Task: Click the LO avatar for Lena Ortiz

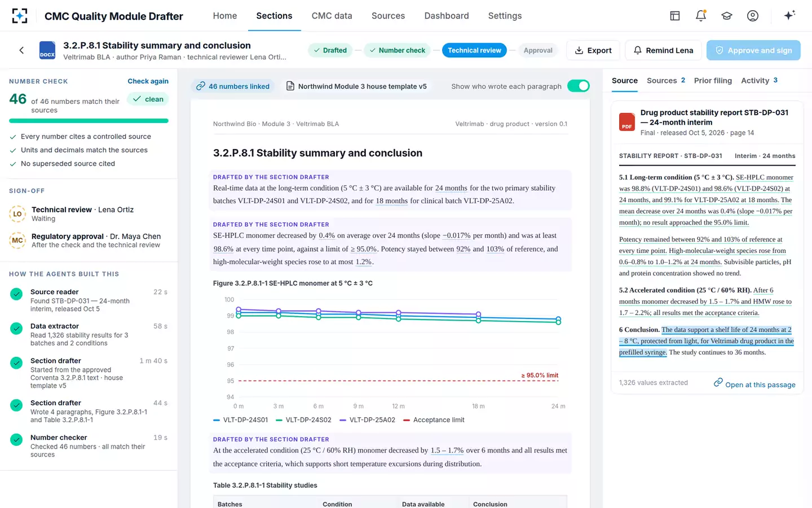Action: (17, 214)
